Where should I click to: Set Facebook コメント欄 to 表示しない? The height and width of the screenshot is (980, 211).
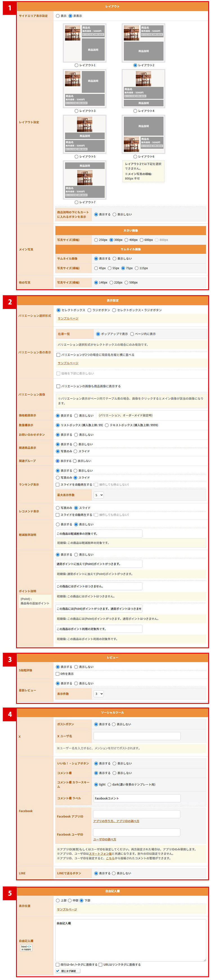click(114, 773)
